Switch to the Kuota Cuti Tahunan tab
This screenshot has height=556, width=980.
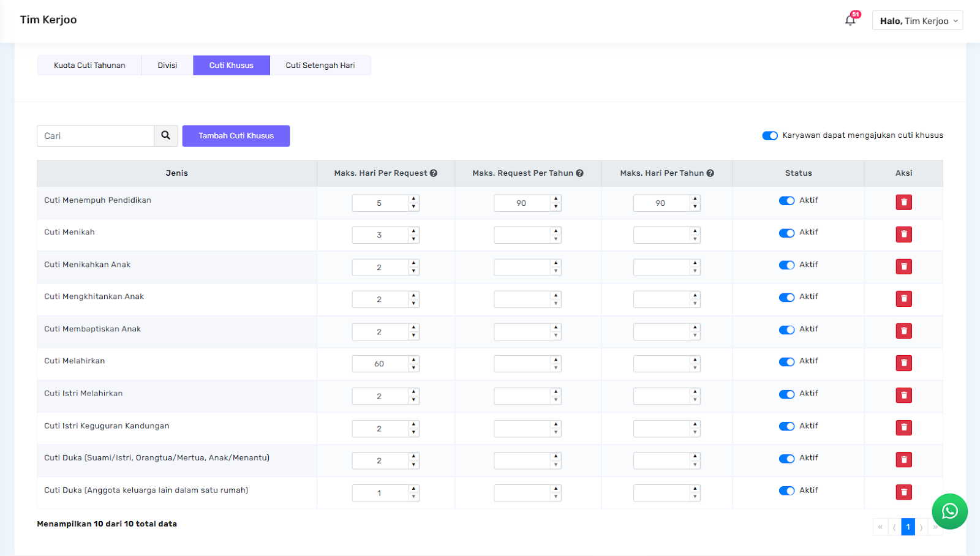point(89,66)
